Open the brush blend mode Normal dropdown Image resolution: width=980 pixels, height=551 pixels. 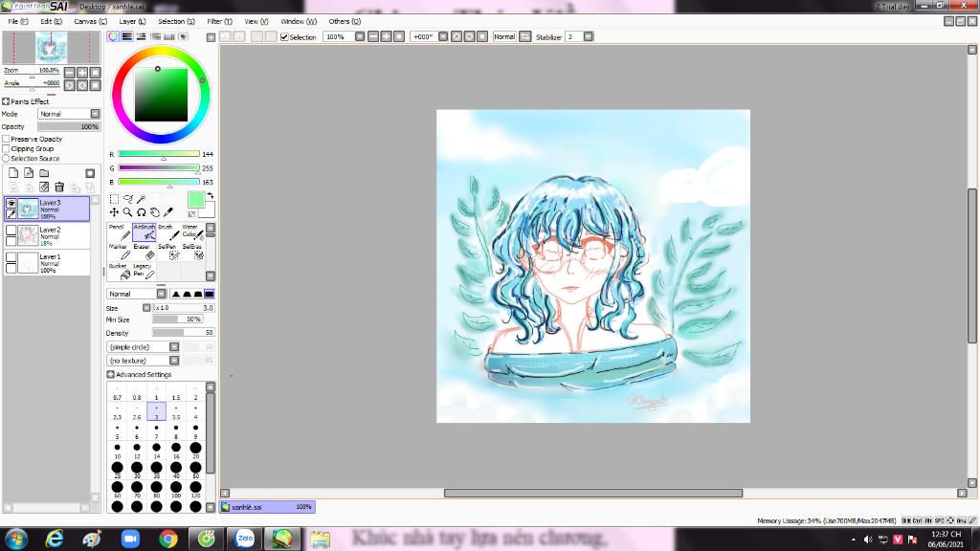point(136,294)
